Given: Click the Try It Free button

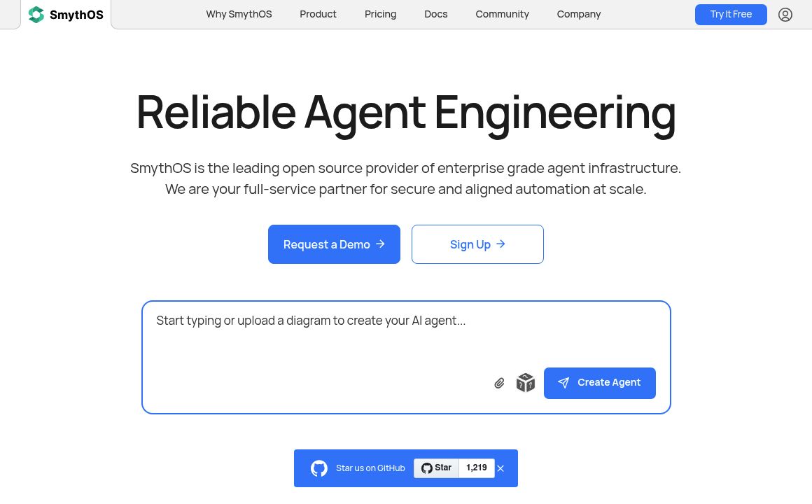Looking at the screenshot, I should (731, 15).
